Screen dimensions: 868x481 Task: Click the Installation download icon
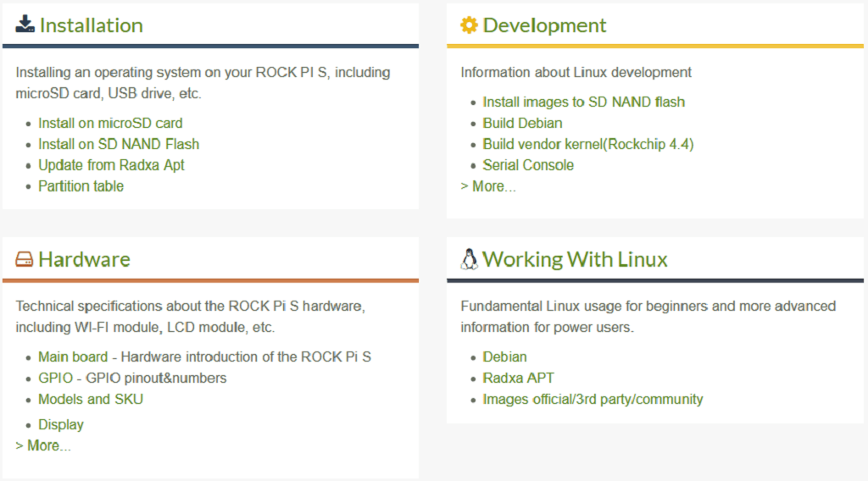(25, 25)
